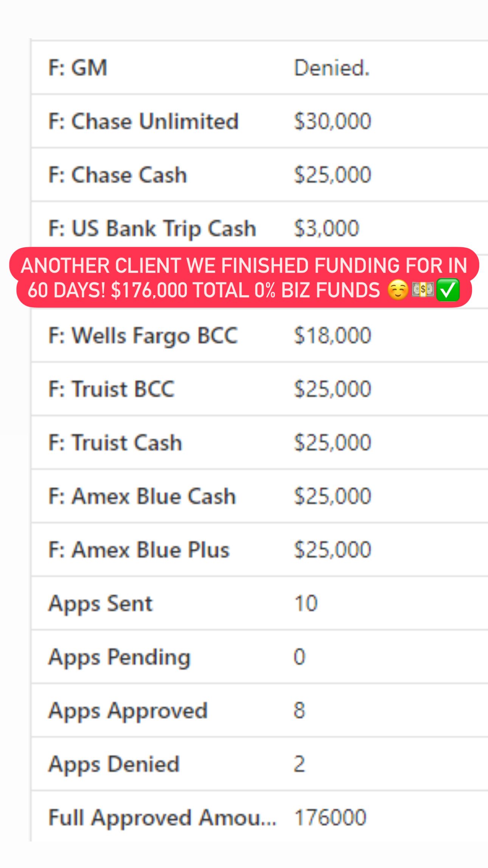Click the Apps Sent value 10
The width and height of the screenshot is (488, 868).
click(306, 603)
